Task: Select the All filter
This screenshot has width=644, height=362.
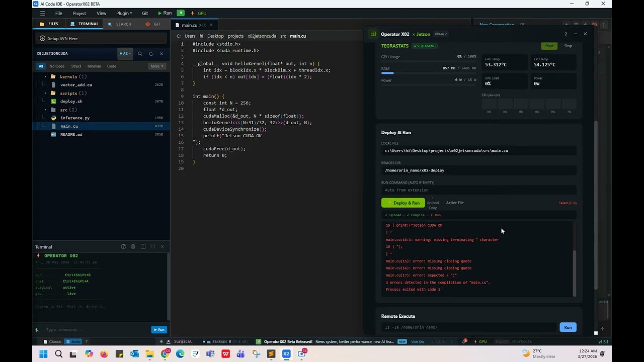Action: (x=41, y=66)
